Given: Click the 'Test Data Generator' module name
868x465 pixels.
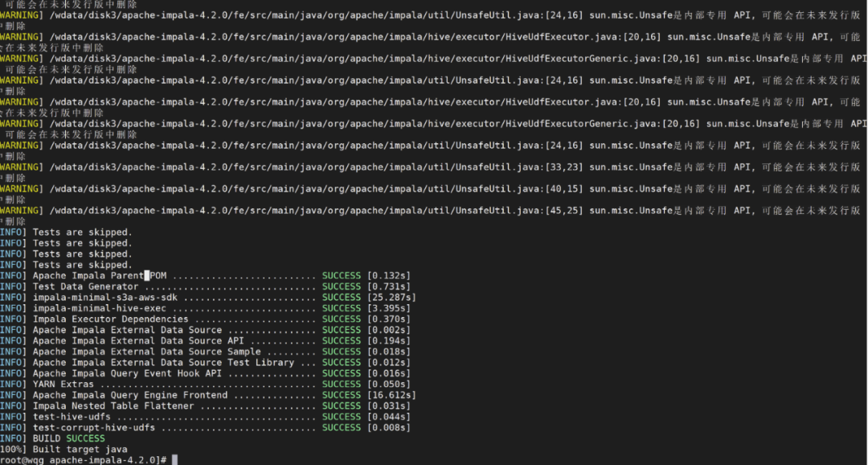Looking at the screenshot, I should (x=85, y=286).
